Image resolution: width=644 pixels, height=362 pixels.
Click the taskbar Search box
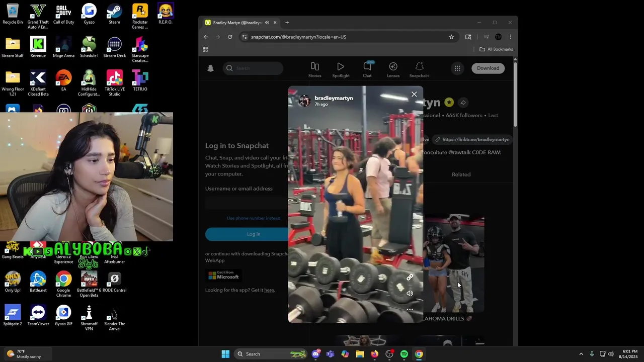[271, 354]
